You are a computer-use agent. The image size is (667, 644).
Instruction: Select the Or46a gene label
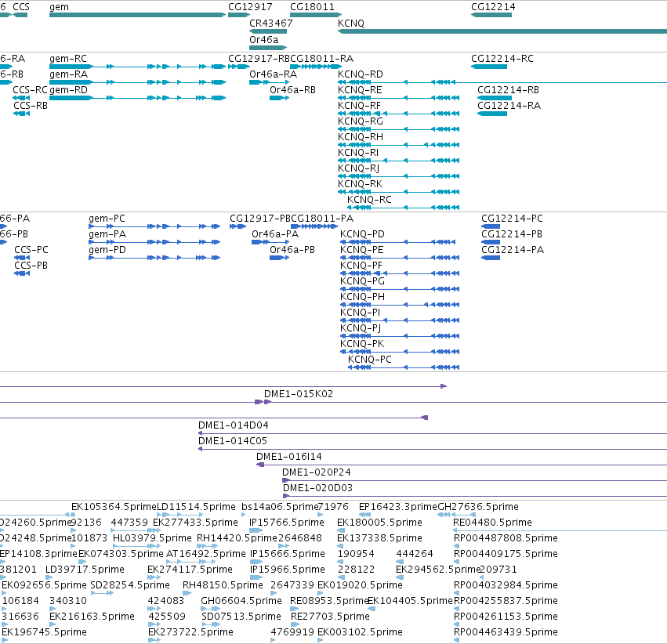(x=263, y=39)
